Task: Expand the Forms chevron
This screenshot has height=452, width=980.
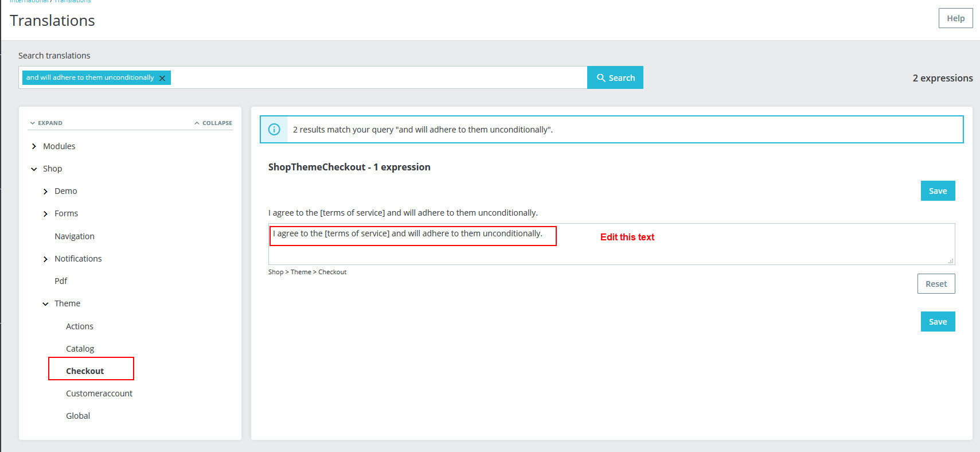Action: (x=45, y=214)
